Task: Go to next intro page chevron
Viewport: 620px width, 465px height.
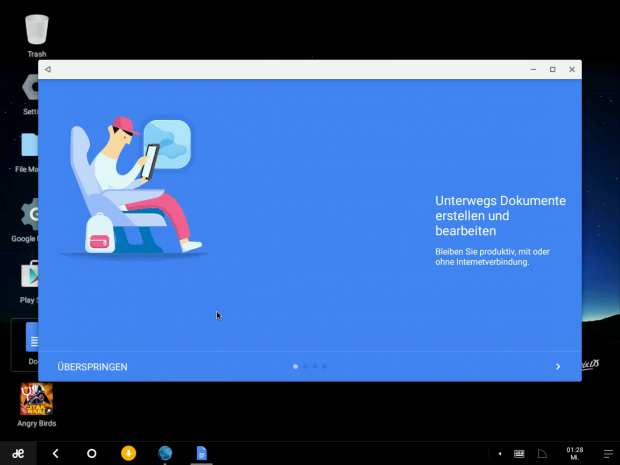Action: pyautogui.click(x=558, y=367)
